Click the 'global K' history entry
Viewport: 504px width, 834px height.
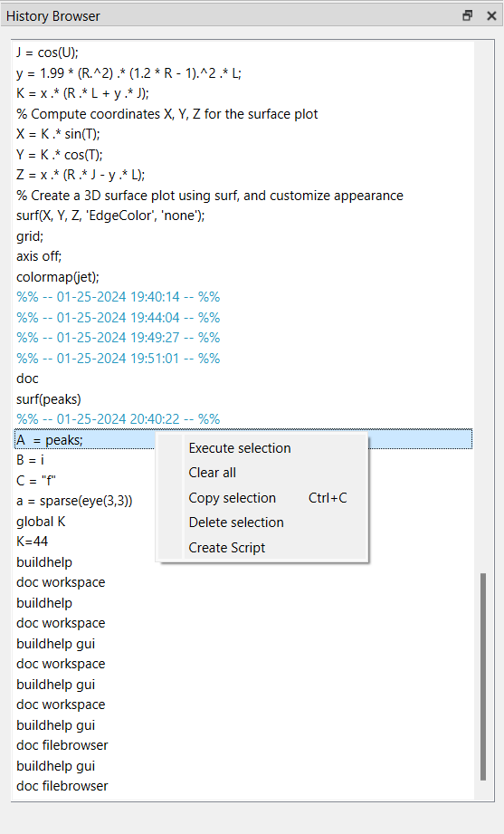point(41,522)
